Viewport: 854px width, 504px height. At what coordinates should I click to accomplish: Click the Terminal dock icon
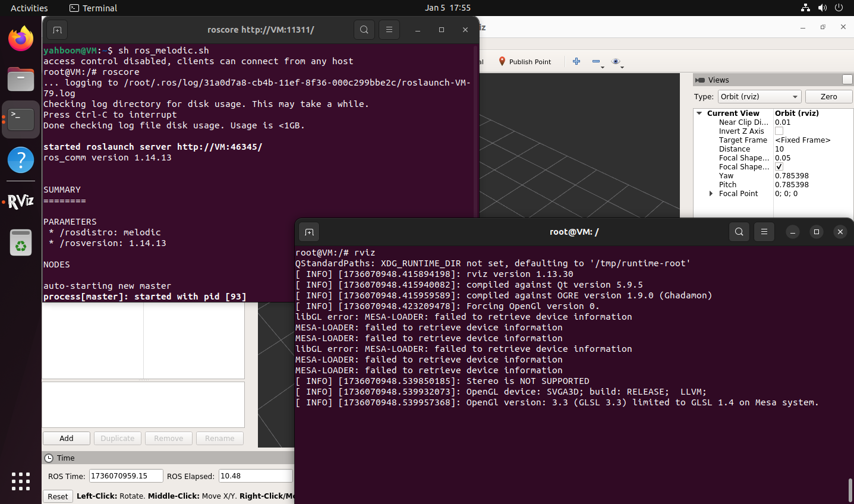(21, 119)
